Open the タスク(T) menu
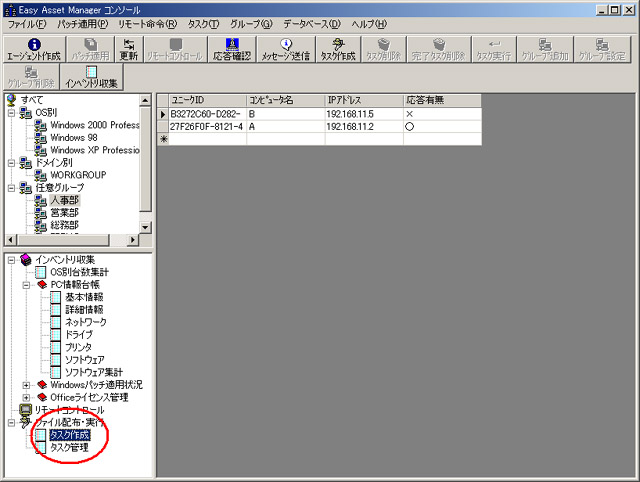 pyautogui.click(x=203, y=24)
